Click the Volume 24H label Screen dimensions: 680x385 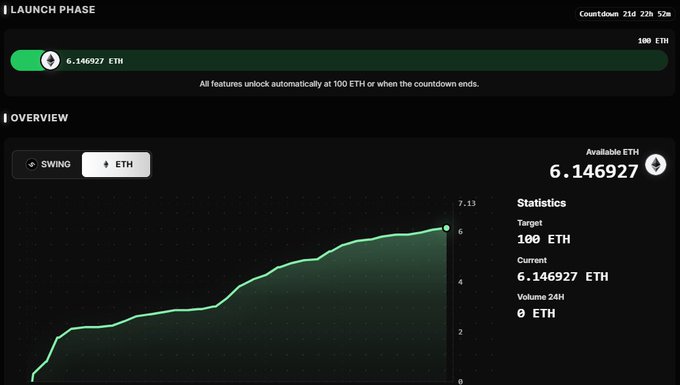click(x=540, y=297)
